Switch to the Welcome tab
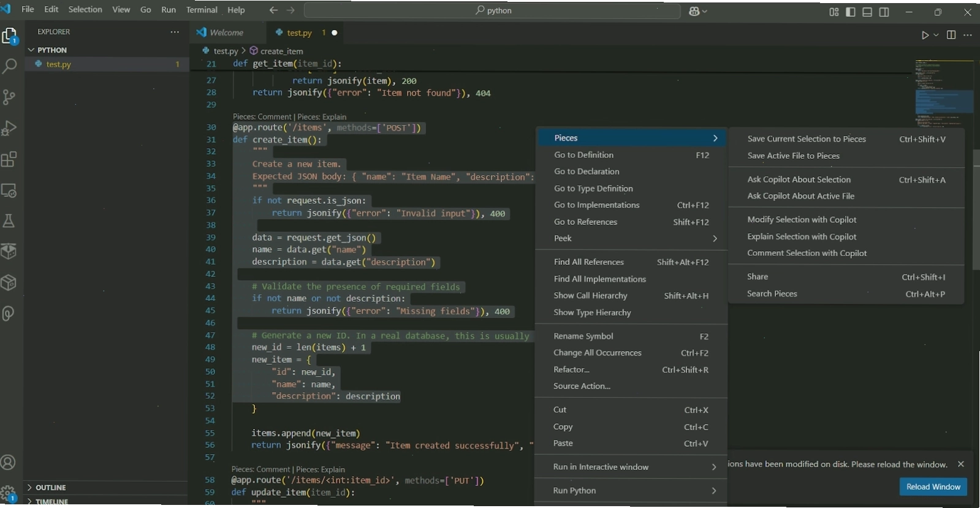Screen dimensions: 980x508 pos(227,32)
